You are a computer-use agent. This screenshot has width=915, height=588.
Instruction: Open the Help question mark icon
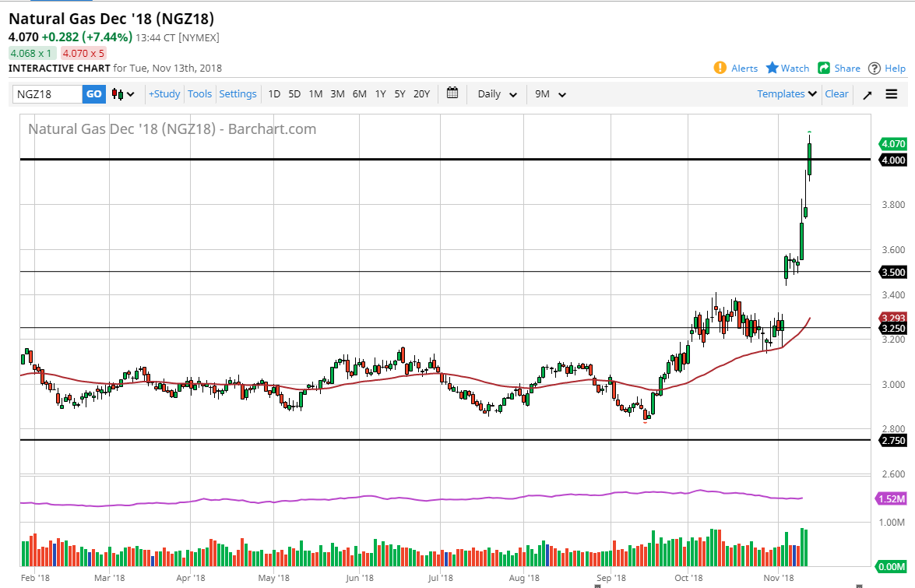tap(875, 69)
